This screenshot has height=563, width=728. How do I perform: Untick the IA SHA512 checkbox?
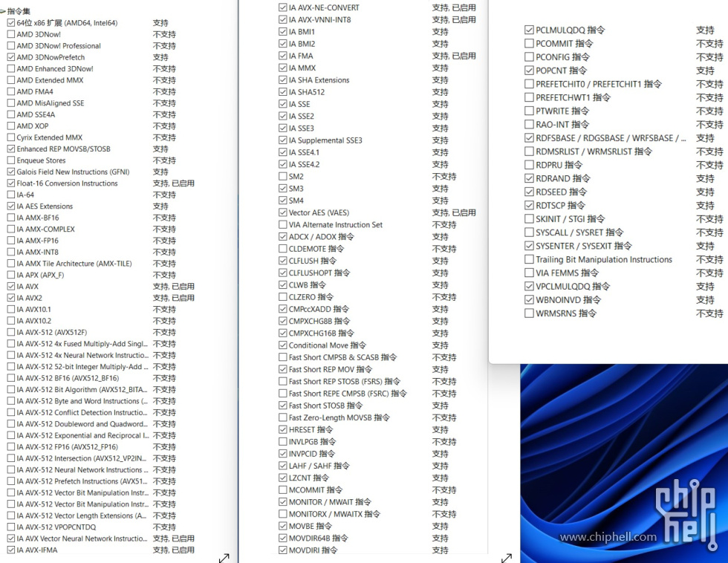283,92
